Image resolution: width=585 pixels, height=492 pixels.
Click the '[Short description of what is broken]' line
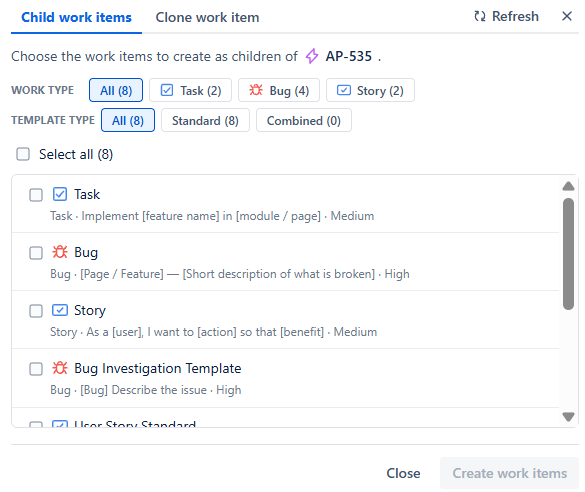pos(279,274)
